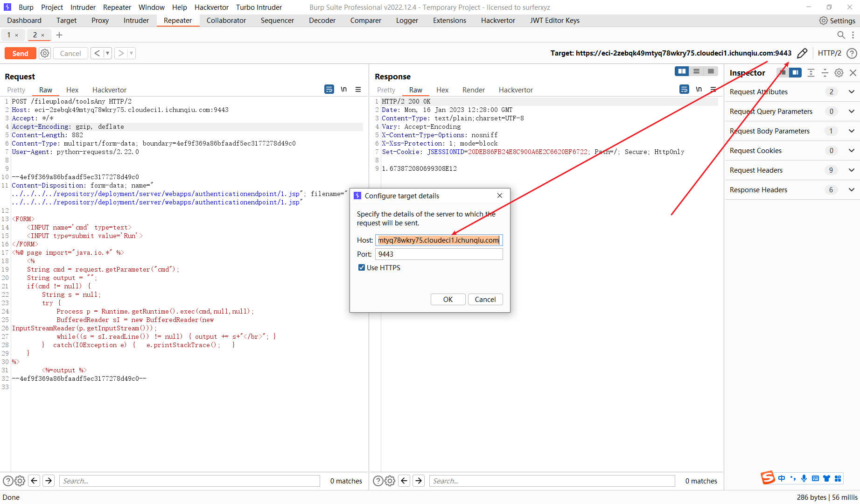
Task: Open help icon next to HTTP/2
Action: [852, 53]
